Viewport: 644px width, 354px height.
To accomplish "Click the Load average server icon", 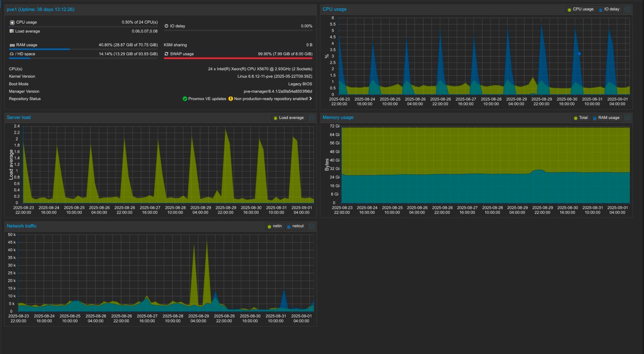I will coord(12,31).
